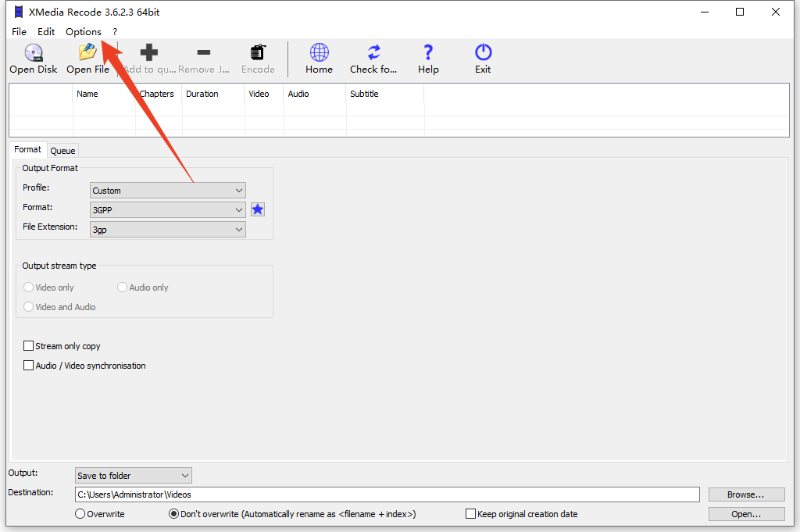Click the Open File folder icon
The image size is (800, 532).
click(87, 53)
